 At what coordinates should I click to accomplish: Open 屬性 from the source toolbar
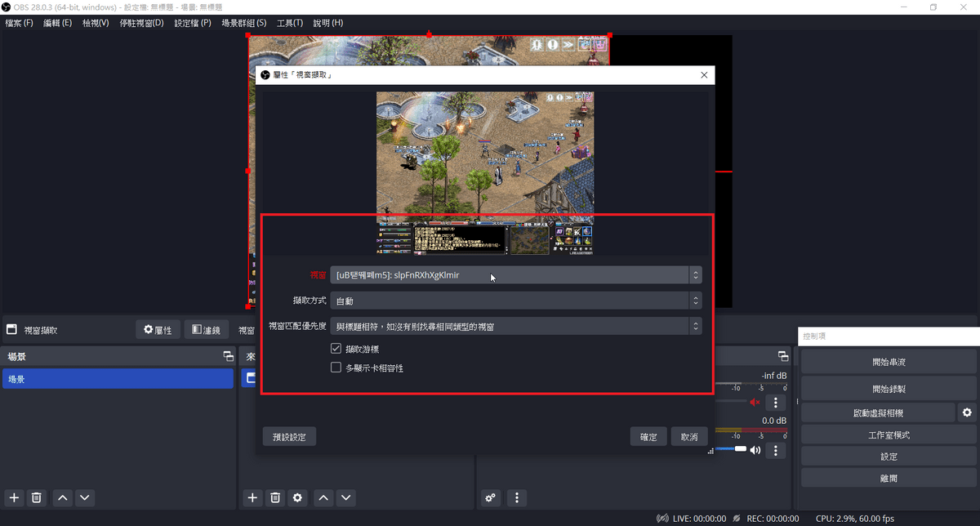158,330
